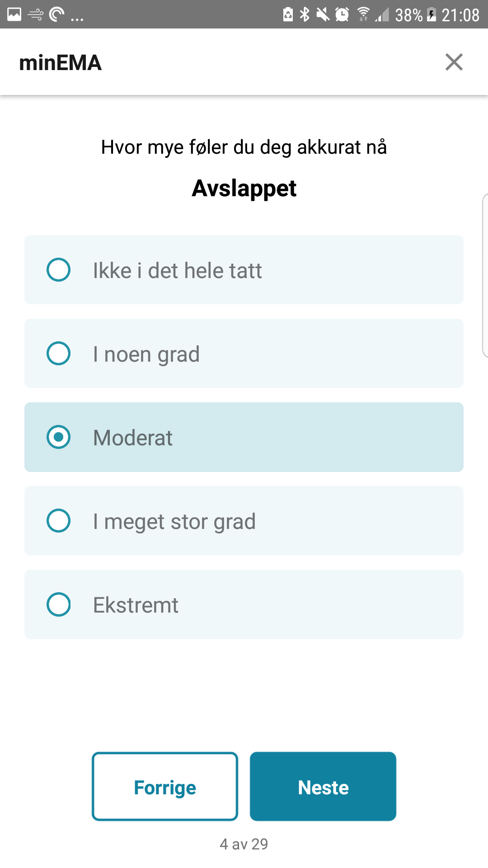Choose the 'I noen grad' option
The image size is (488, 868).
(59, 354)
